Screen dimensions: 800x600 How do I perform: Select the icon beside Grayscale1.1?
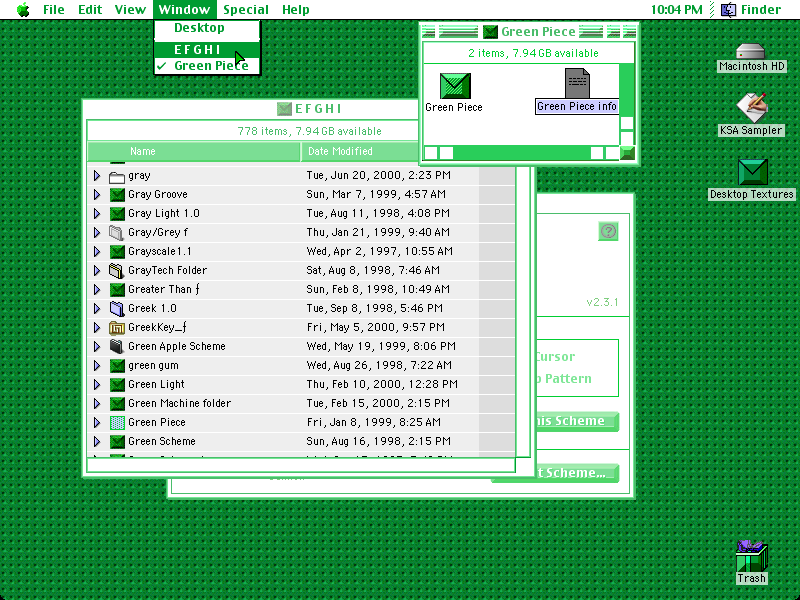117,252
